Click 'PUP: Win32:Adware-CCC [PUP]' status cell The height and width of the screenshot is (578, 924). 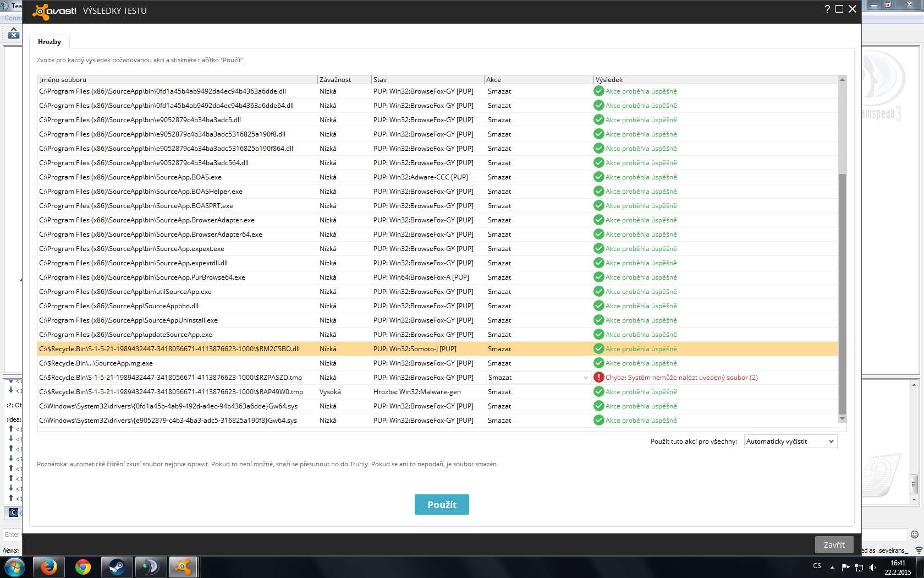click(421, 177)
